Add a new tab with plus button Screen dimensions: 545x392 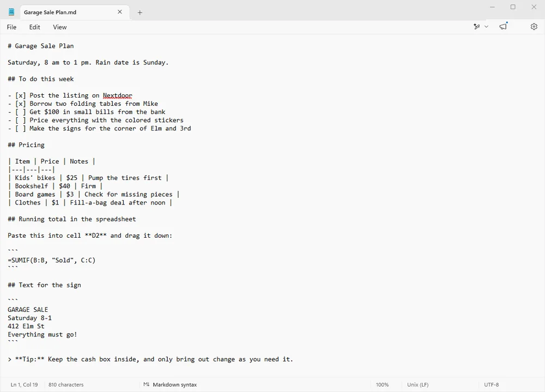(140, 13)
